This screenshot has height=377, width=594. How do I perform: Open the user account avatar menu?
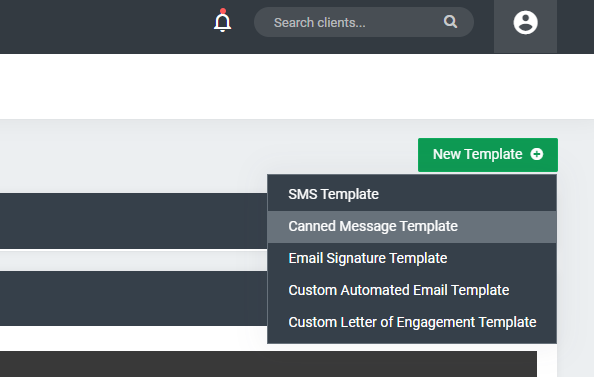click(x=525, y=23)
